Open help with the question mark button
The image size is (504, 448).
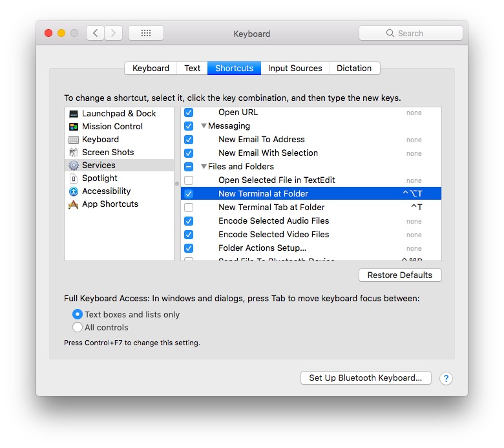click(446, 378)
